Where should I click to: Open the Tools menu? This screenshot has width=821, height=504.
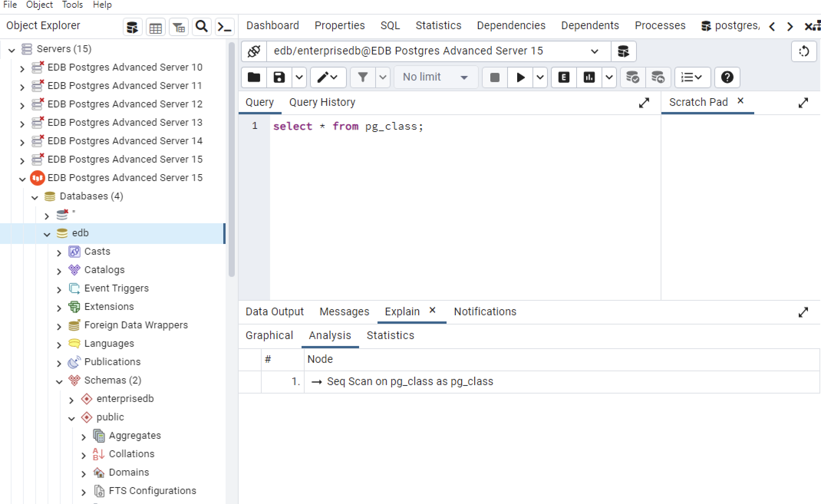[73, 5]
